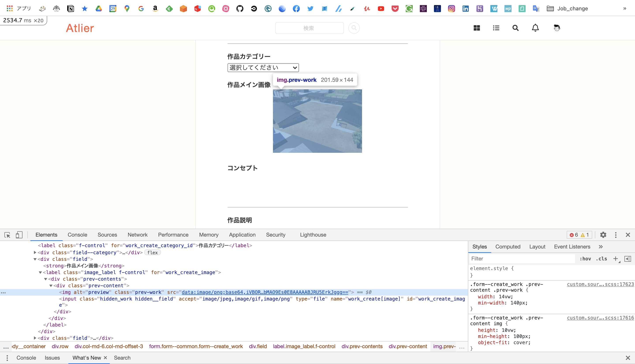Click the grid view icon in Atlier header
The height and width of the screenshot is (364, 635).
[476, 28]
